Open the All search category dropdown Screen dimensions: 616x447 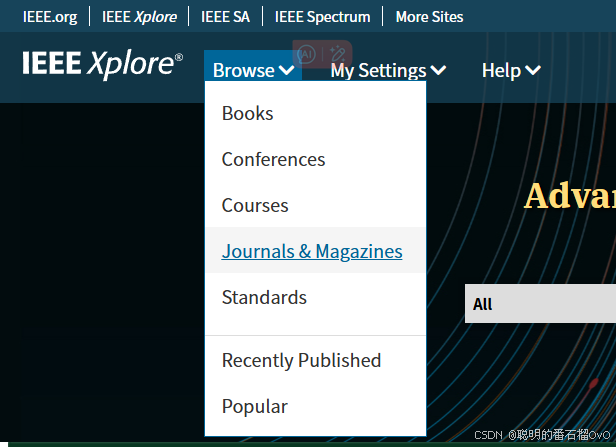tap(540, 304)
